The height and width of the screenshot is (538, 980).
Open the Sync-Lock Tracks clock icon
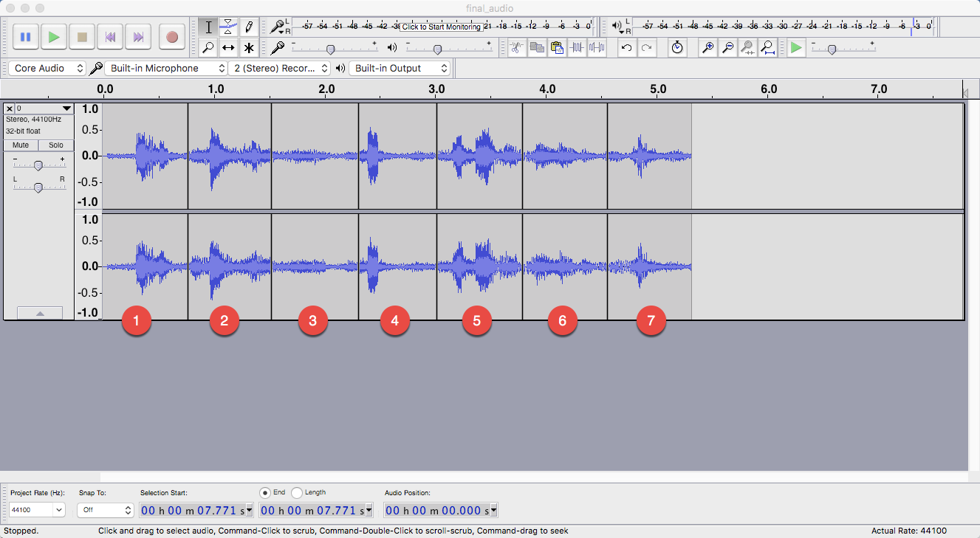coord(677,48)
